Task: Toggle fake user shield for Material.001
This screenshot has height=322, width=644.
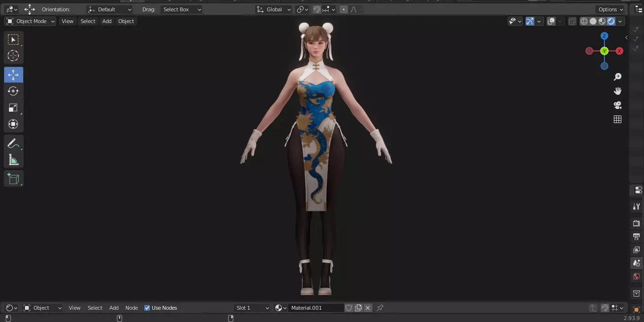Action: (349, 308)
